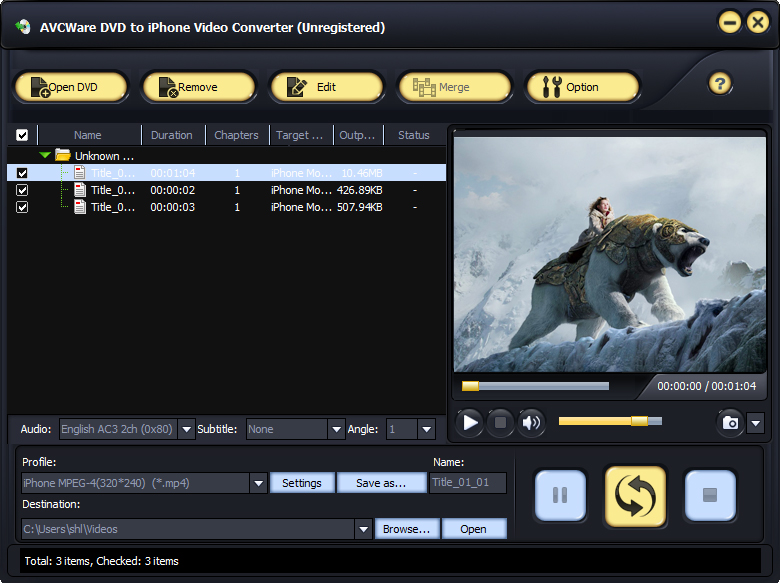Open the Edit tool
This screenshot has width=780, height=583.
coord(327,87)
